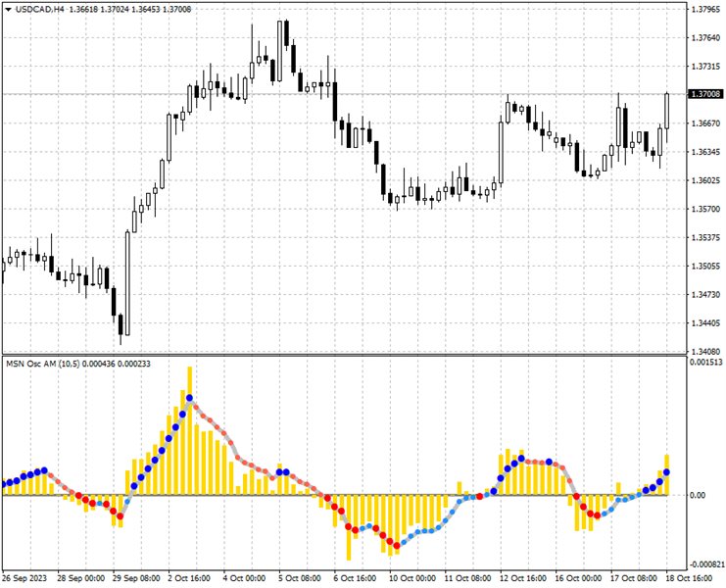Viewport: 726px width, 588px height.
Task: Click the 0.00 zero level scale label
Action: 697,495
